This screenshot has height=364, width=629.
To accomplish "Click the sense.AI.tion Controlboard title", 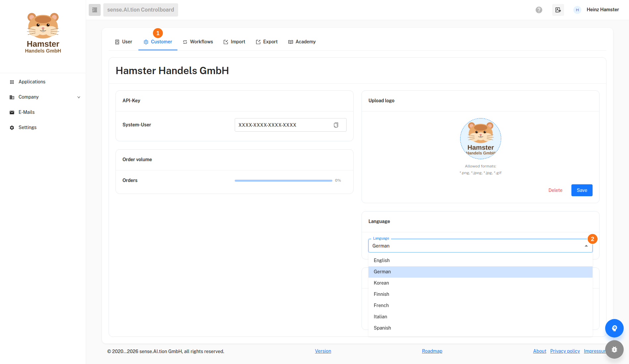I will 141,10.
